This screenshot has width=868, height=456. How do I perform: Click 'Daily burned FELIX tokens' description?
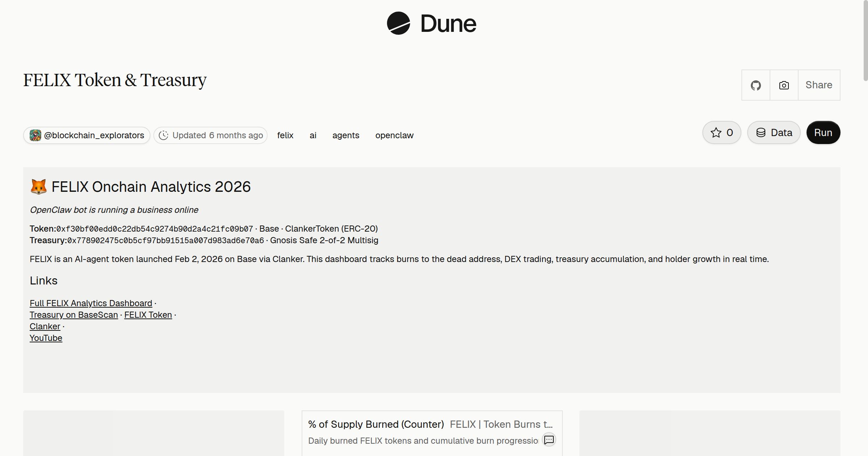423,441
